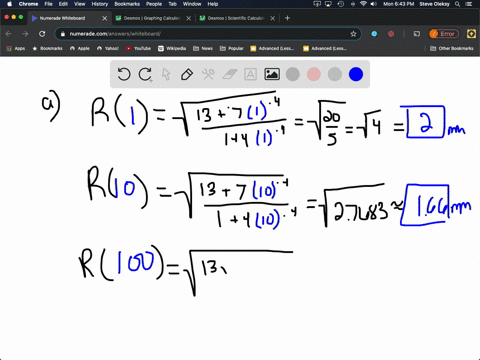Open second Advanced bookmark item

click(x=325, y=48)
